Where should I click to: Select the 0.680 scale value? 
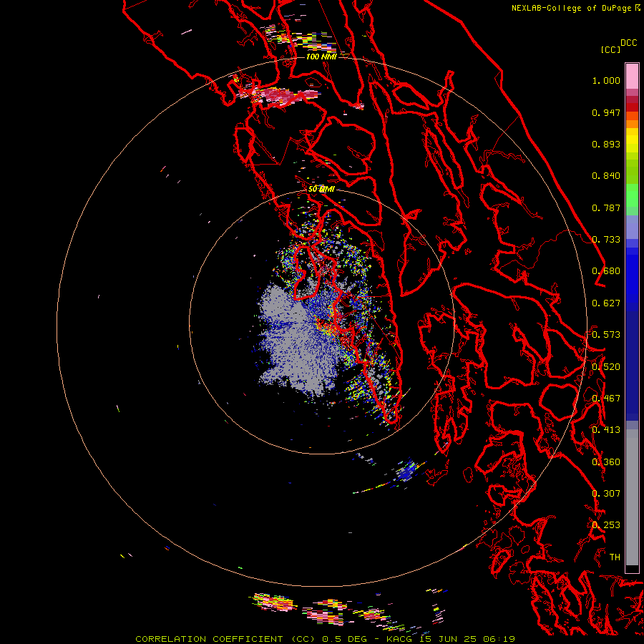pyautogui.click(x=606, y=271)
